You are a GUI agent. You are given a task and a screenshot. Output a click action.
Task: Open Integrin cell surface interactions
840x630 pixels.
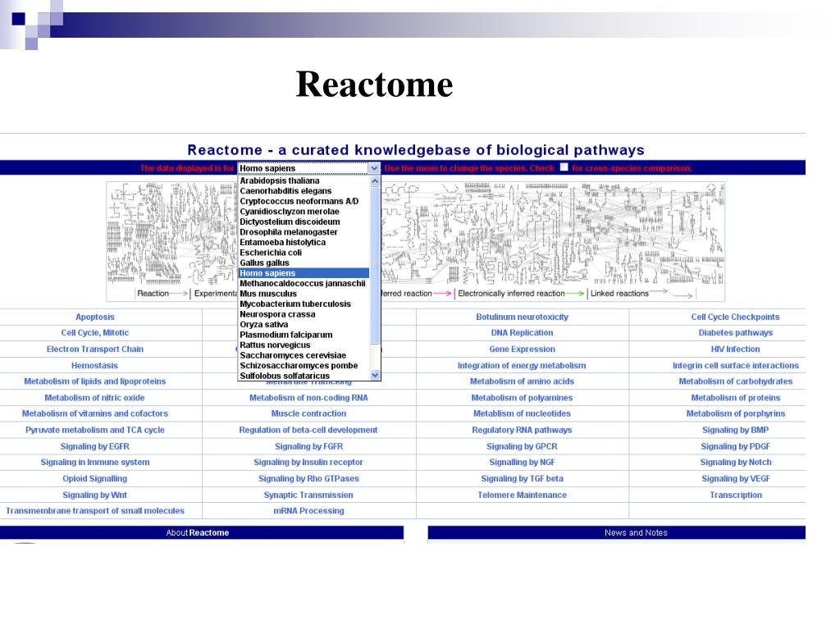tap(736, 365)
